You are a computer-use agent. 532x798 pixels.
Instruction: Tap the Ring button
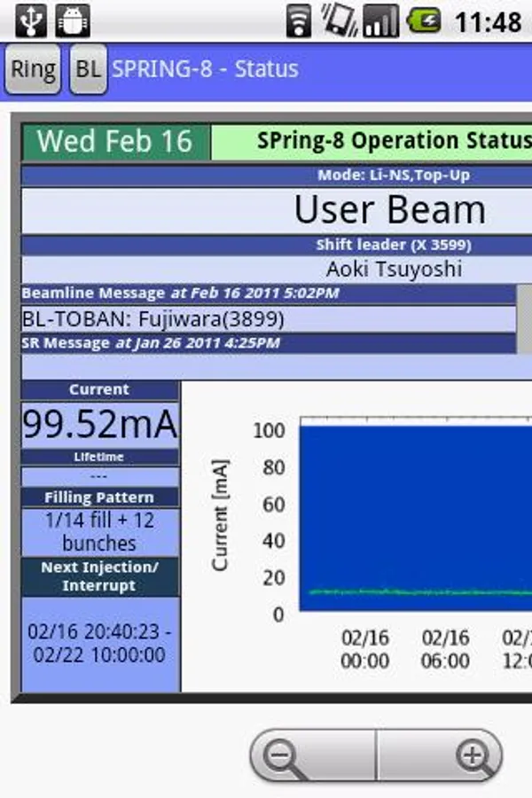pos(33,69)
